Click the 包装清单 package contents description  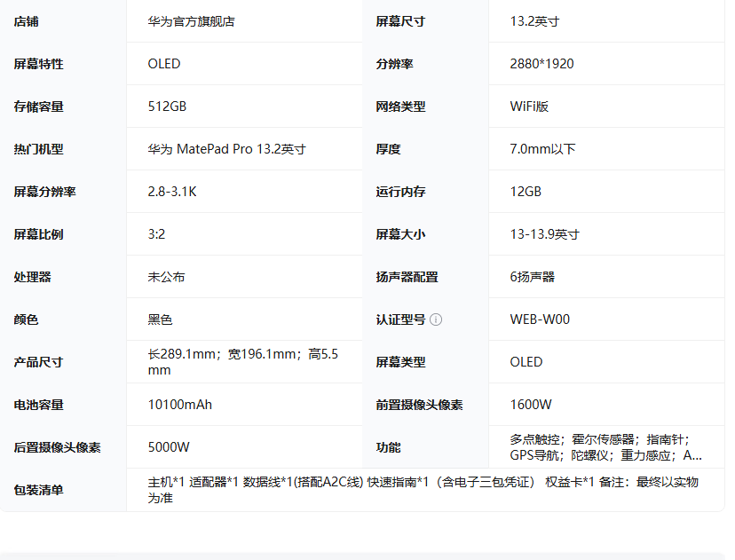click(x=423, y=490)
